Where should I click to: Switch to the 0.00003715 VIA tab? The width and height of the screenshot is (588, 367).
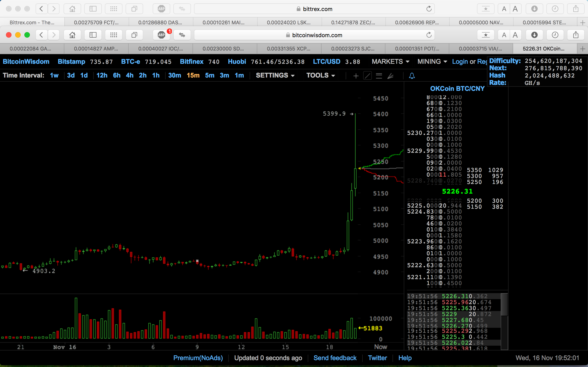pos(480,49)
